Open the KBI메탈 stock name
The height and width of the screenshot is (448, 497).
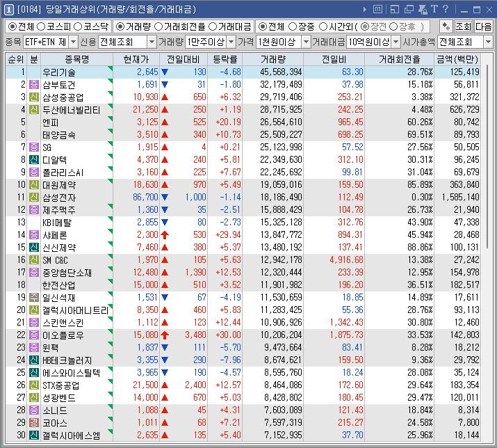57,223
